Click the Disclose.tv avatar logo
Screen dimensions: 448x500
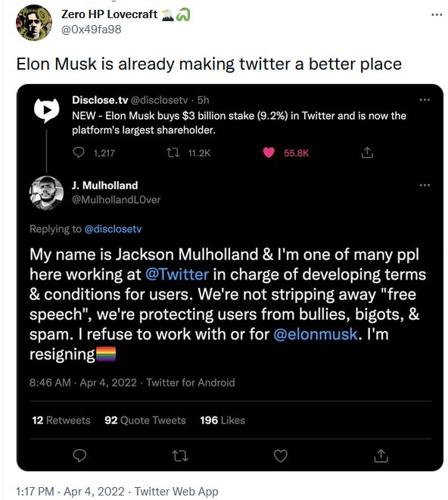pos(46,111)
